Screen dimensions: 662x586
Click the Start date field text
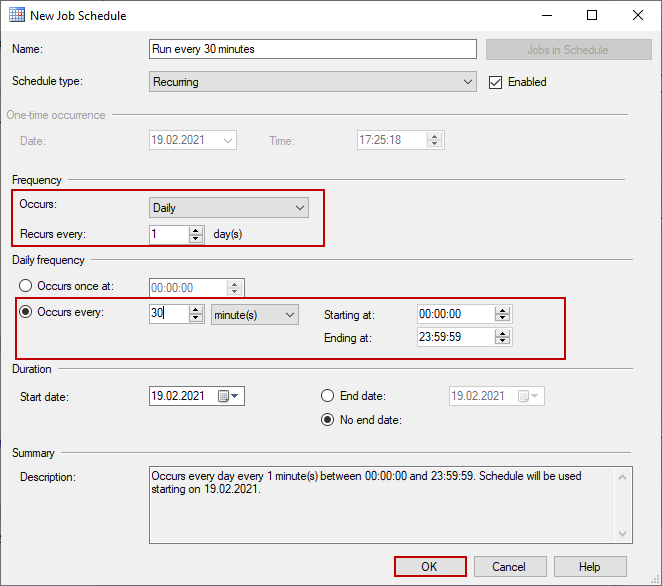(178, 396)
